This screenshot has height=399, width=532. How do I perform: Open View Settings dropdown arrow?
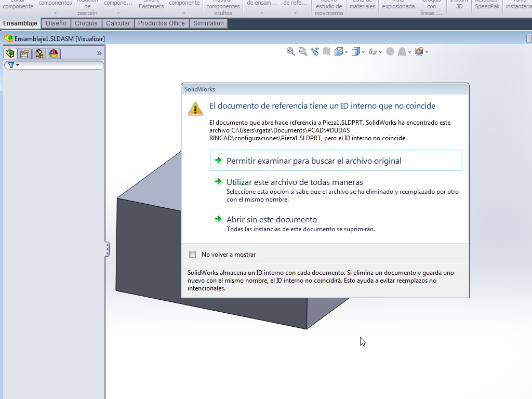(427, 52)
